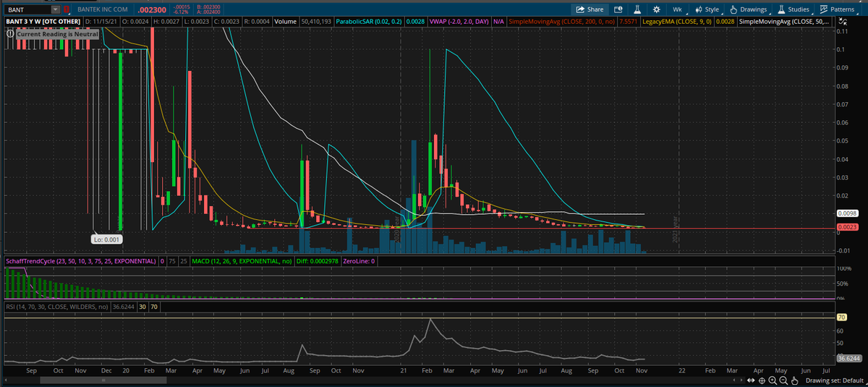This screenshot has width=868, height=387.
Task: Open the Drawing set: Default selector
Action: [x=836, y=380]
